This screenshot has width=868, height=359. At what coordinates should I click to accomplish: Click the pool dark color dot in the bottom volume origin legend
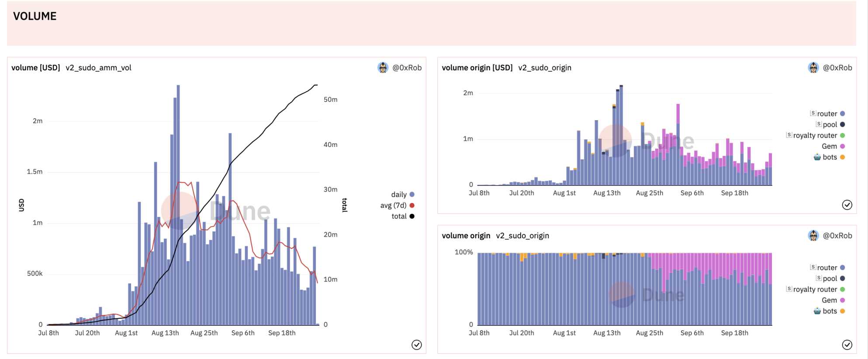(x=842, y=278)
